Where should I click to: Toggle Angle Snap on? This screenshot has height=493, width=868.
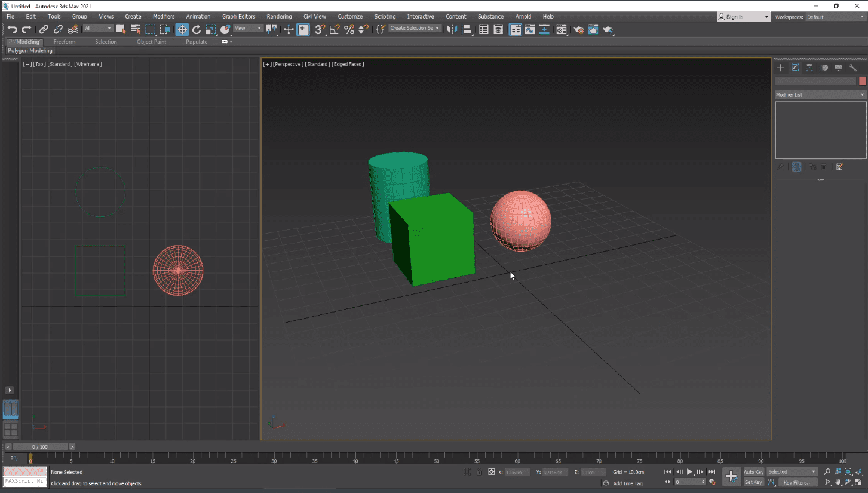pyautogui.click(x=333, y=29)
